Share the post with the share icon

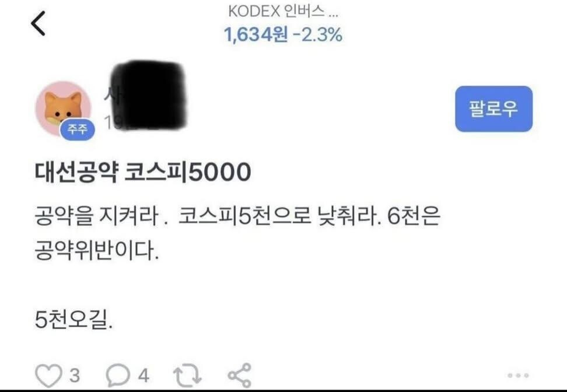pos(239,375)
